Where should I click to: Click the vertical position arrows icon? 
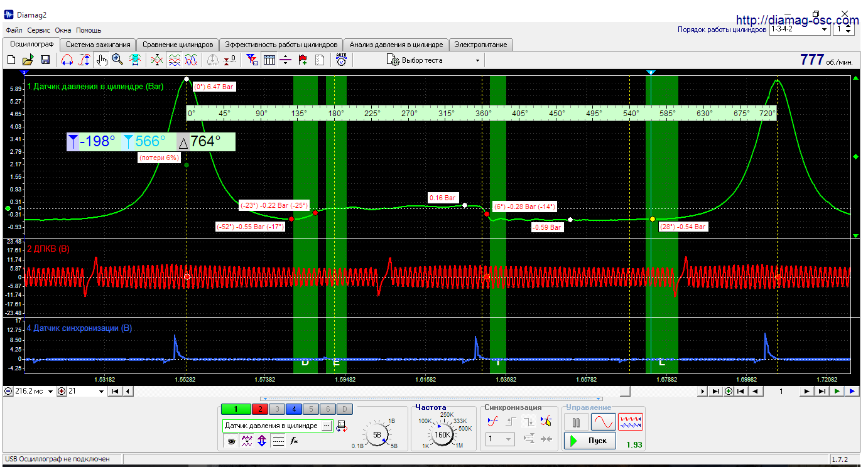click(x=263, y=441)
